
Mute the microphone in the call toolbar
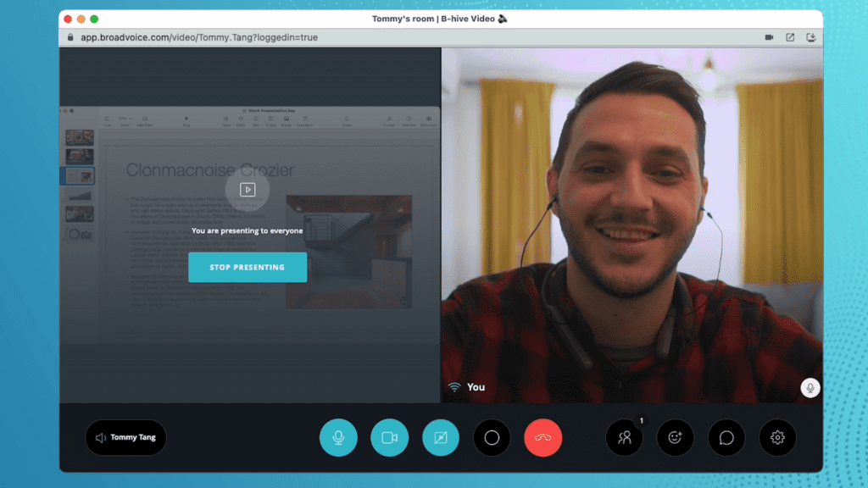338,438
